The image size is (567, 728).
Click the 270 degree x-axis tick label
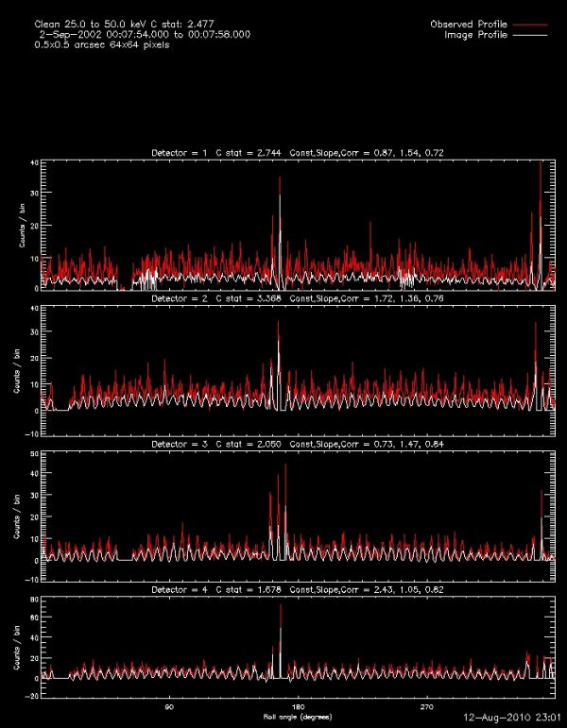coord(426,705)
